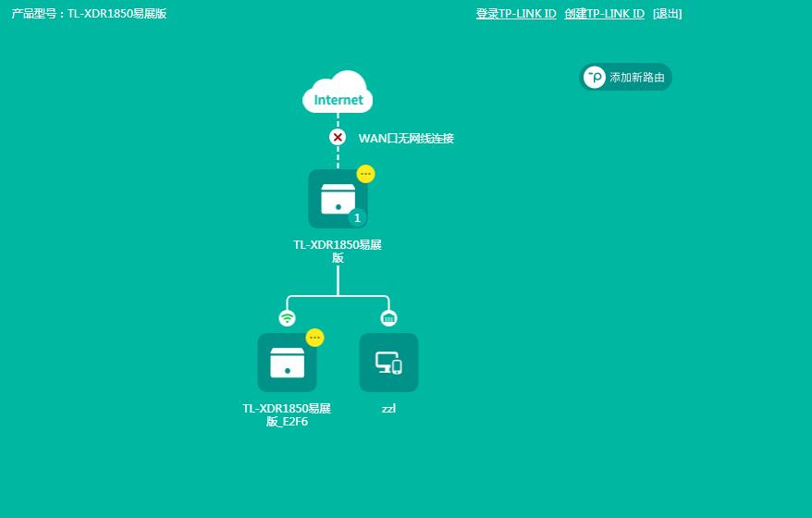Click the Wi-Fi connection icon above E2F6 router

pos(287,317)
